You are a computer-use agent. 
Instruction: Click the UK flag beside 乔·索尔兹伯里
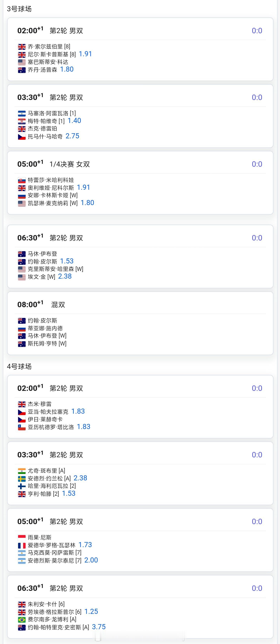click(x=22, y=47)
